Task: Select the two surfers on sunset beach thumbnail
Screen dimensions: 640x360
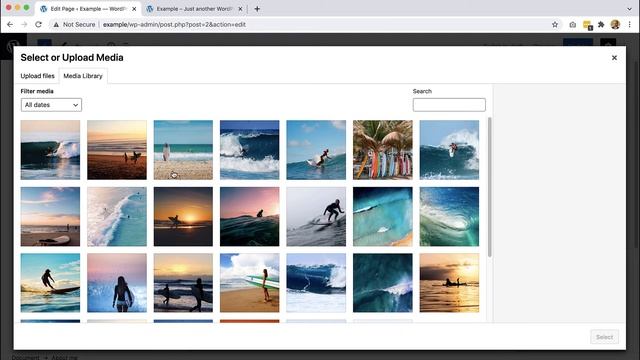Action: pos(117,150)
